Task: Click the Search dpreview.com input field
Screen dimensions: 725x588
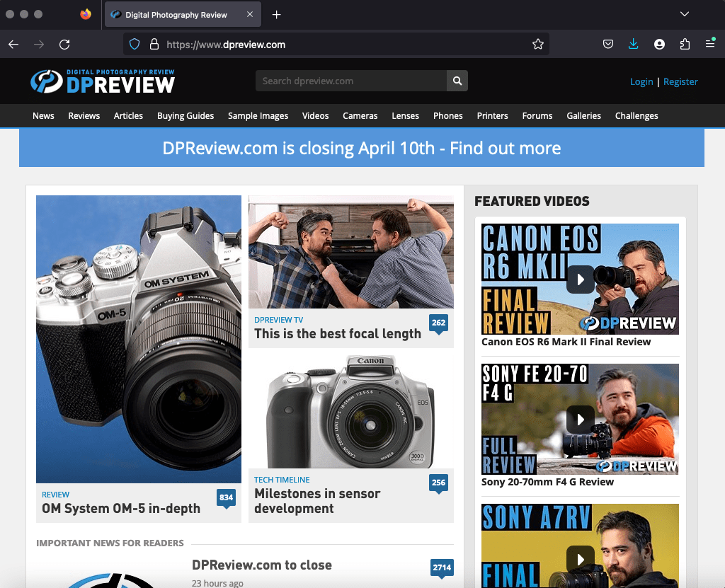Action: tap(350, 81)
